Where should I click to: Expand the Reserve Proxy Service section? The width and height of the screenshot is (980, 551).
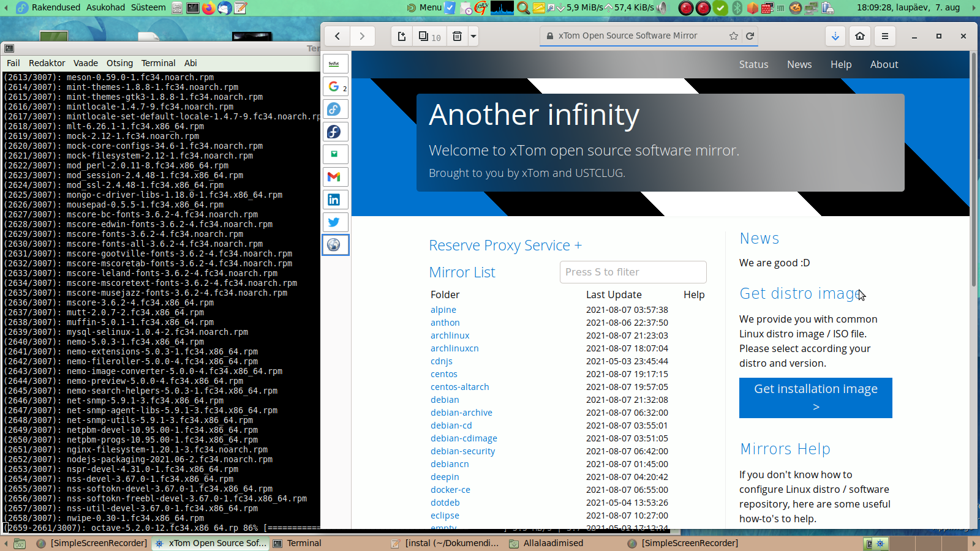505,246
